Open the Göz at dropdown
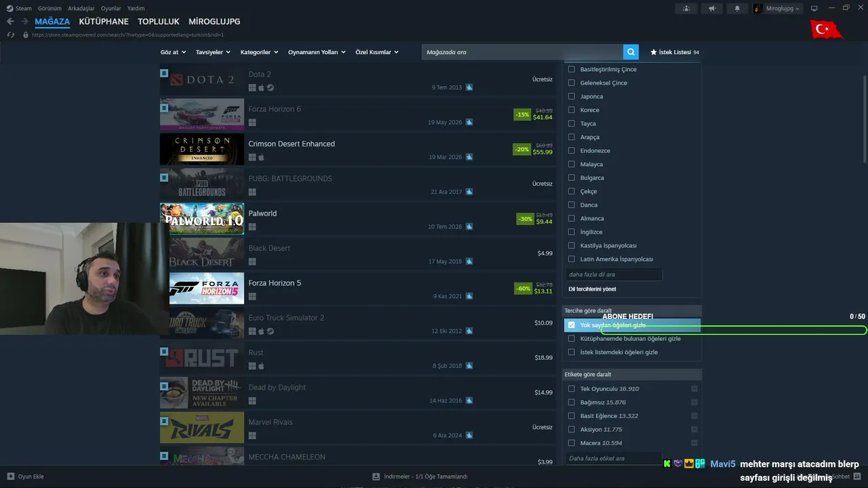The height and width of the screenshot is (488, 868). pos(173,52)
